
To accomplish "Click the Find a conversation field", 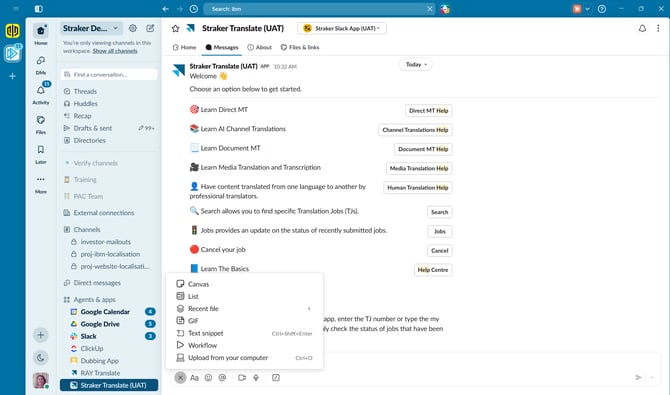I will pos(109,74).
